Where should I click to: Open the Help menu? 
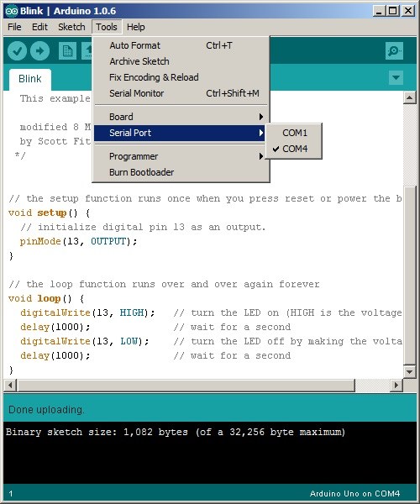coord(135,27)
